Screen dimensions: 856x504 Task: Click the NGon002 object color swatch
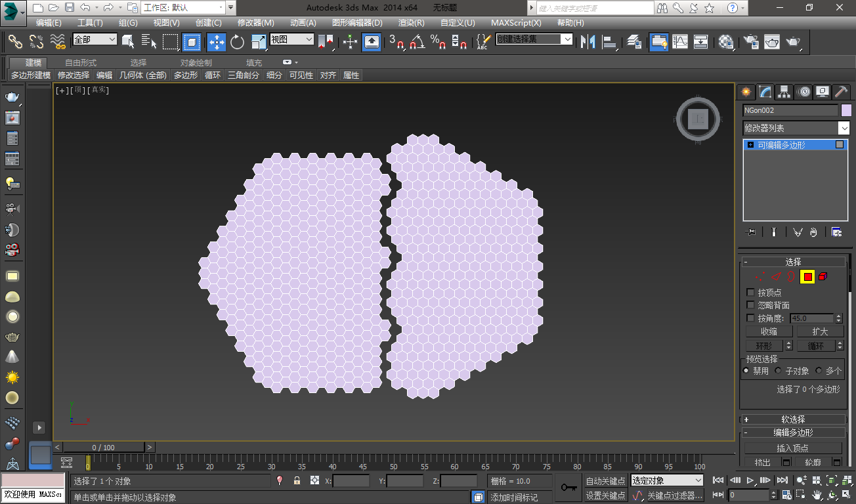[x=846, y=110]
